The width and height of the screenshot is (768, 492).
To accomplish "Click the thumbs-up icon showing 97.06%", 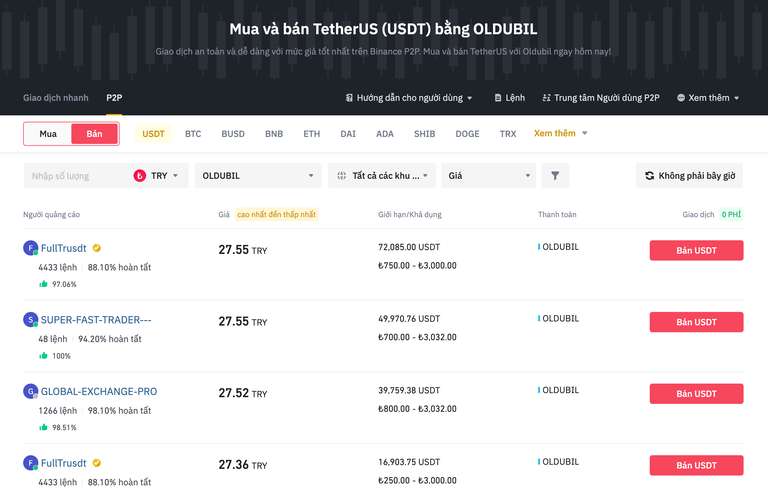I will click(x=43, y=284).
